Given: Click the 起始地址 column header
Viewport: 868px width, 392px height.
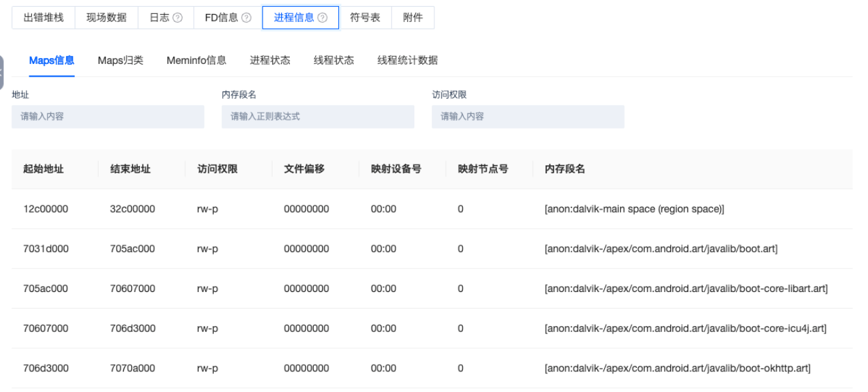Looking at the screenshot, I should pos(43,169).
